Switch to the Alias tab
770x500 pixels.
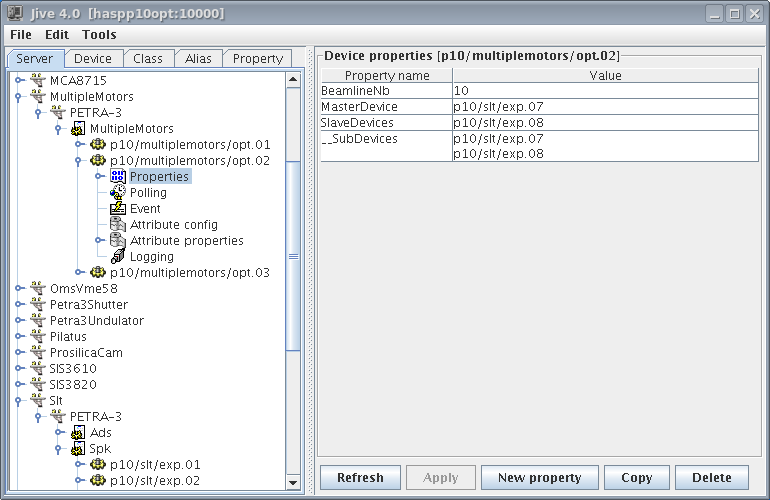[x=198, y=58]
